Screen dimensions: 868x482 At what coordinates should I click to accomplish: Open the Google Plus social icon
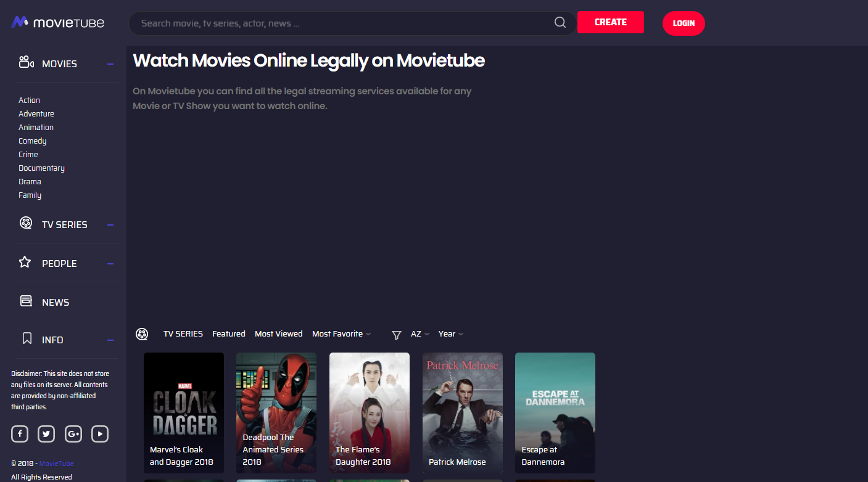click(x=73, y=434)
